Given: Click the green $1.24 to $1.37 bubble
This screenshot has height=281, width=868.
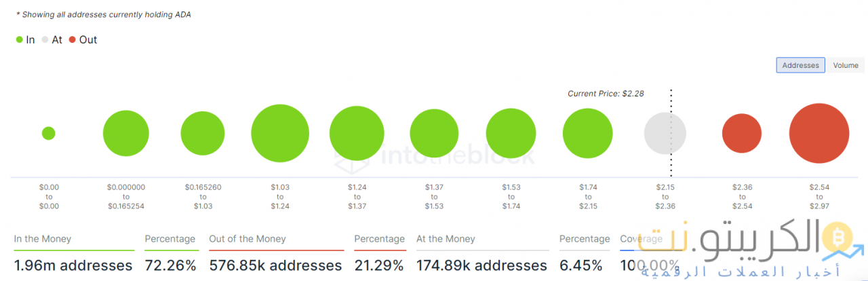Looking at the screenshot, I should 357,133.
